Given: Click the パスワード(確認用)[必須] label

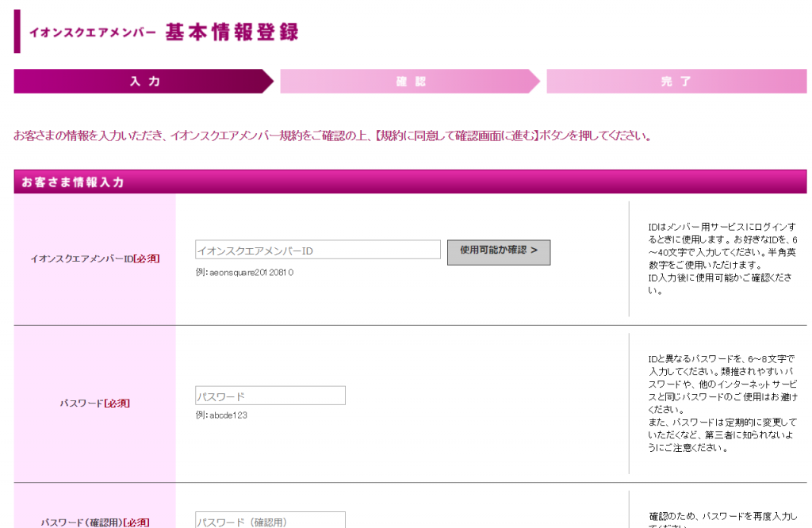Looking at the screenshot, I should pyautogui.click(x=95, y=522).
